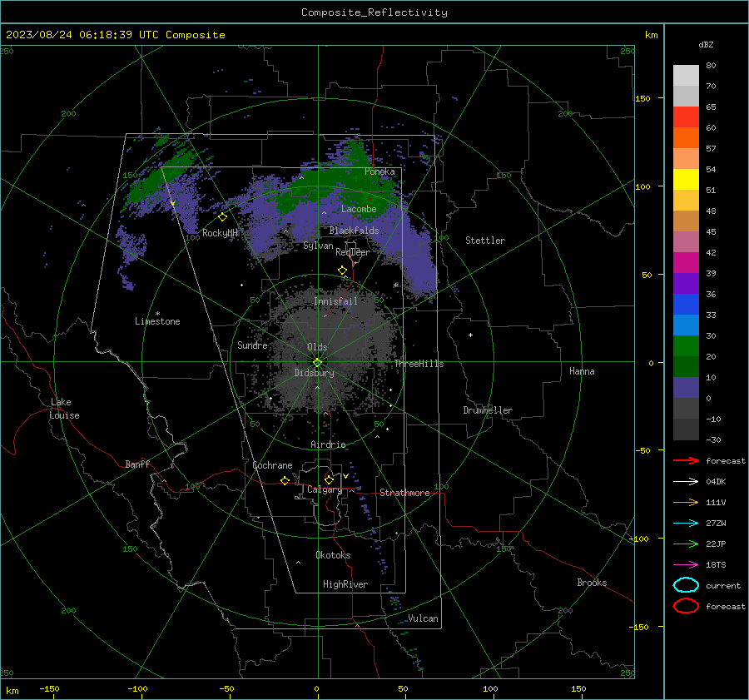Click the Sylvan city label
Viewport: 749px width, 700px height.
pyautogui.click(x=318, y=246)
